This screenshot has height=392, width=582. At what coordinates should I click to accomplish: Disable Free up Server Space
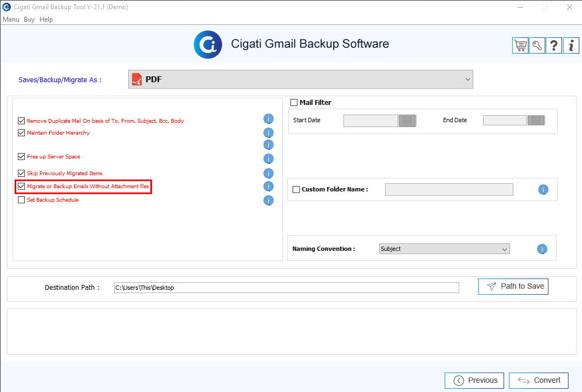[x=22, y=156]
